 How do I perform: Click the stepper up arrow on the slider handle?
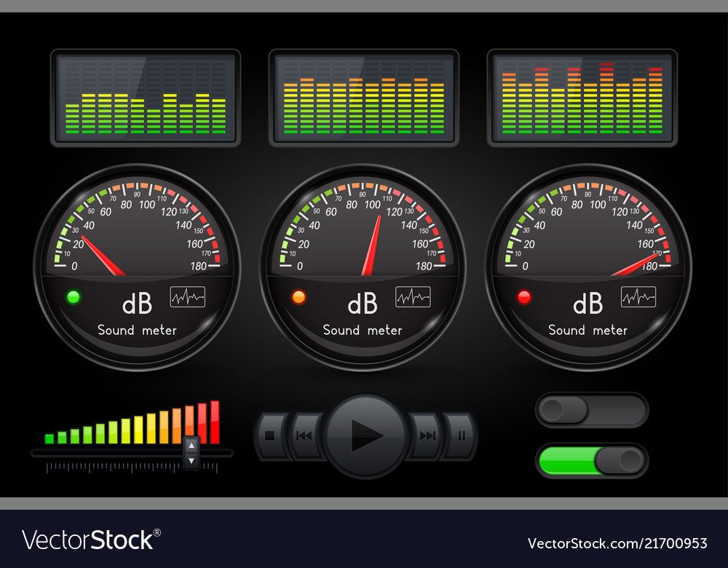pyautogui.click(x=191, y=444)
